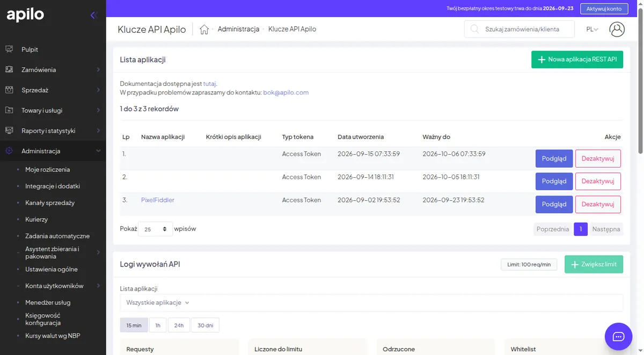Sort by Nazwa aplikacji column header
644x355 pixels.
pos(163,137)
